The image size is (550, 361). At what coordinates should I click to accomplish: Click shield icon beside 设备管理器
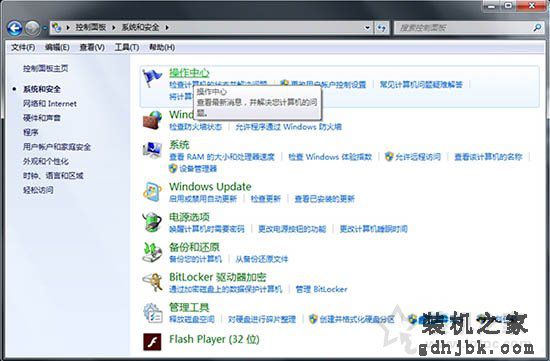(173, 169)
